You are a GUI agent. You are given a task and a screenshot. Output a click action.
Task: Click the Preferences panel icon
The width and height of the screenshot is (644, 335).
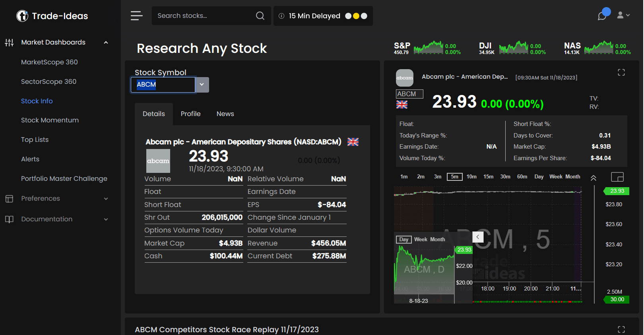[9, 199]
